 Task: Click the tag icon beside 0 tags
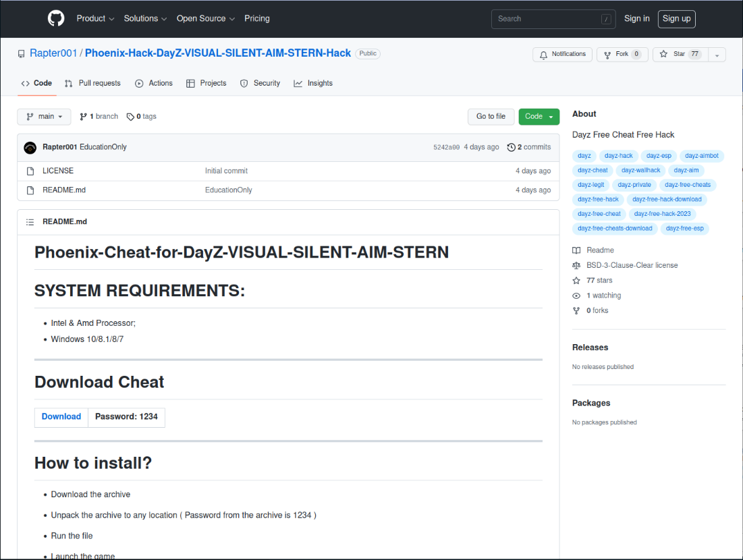tap(130, 117)
